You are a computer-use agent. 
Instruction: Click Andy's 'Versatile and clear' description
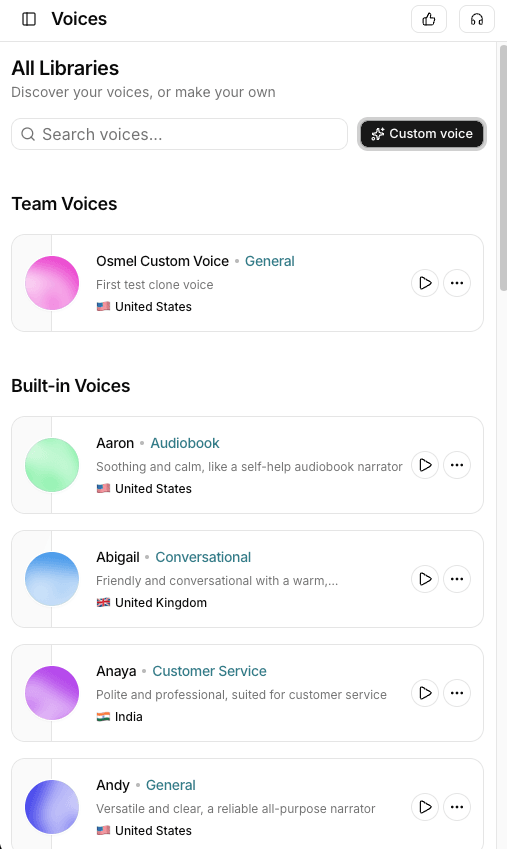236,809
